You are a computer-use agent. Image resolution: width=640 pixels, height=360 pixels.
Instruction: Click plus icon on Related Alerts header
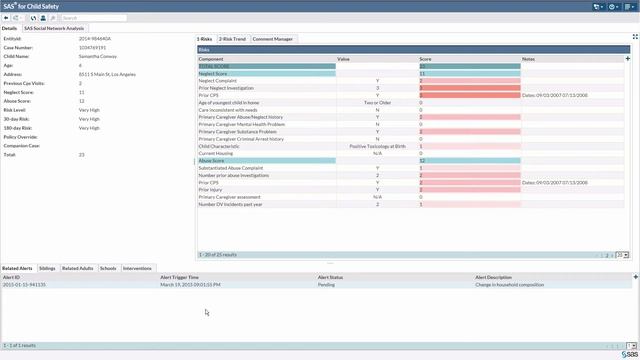[x=636, y=277]
